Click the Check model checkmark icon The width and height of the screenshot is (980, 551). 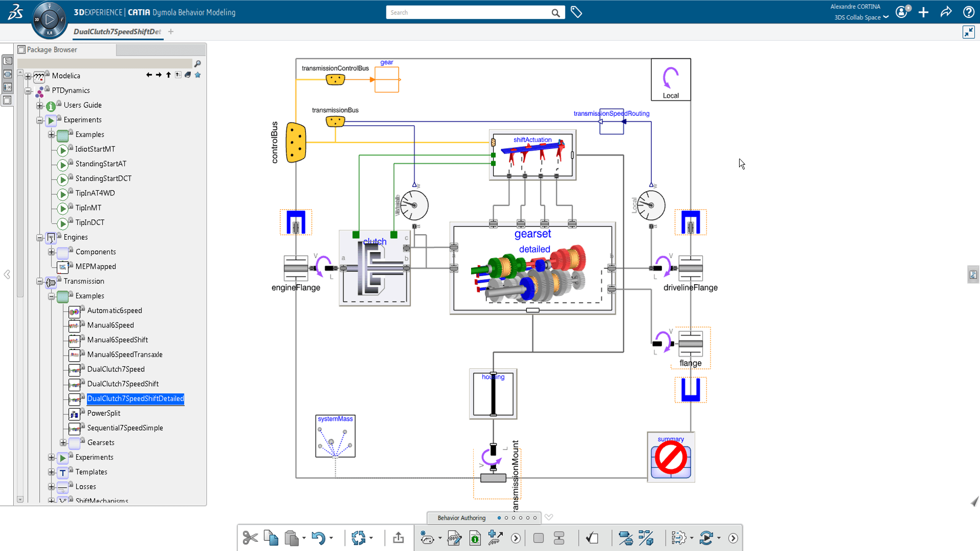592,538
